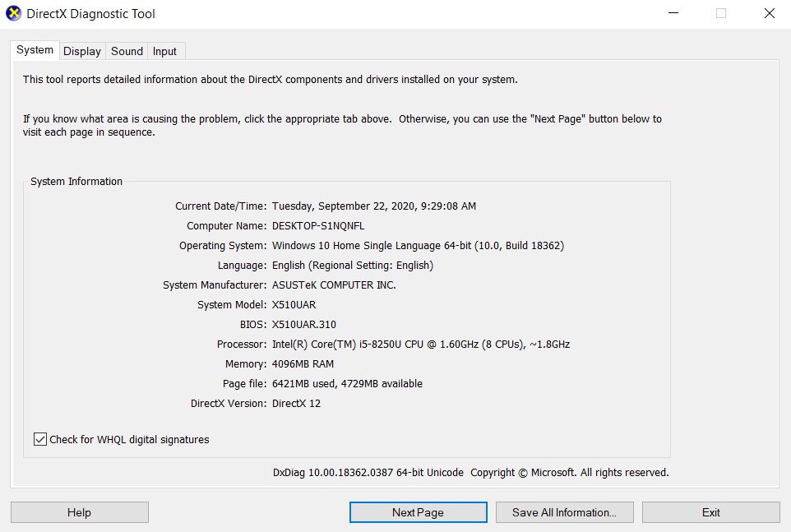Viewport: 791px width, 532px height.
Task: Click the current date and time value
Action: (373, 206)
